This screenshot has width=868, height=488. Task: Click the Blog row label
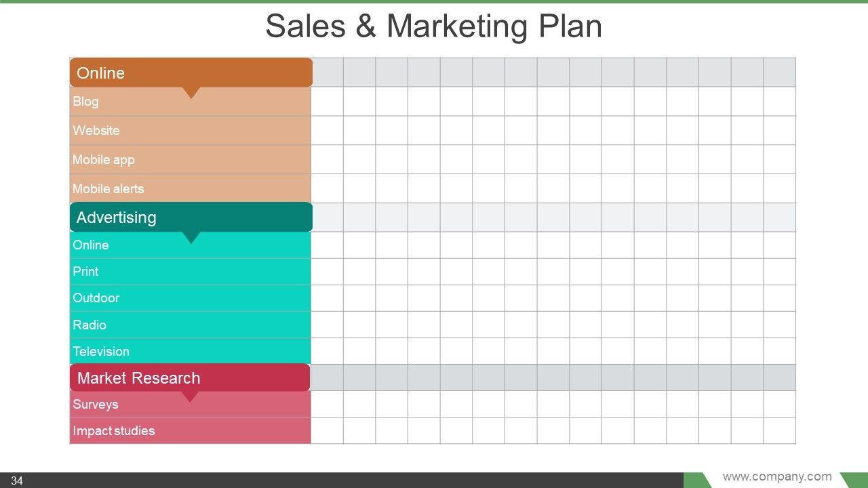tap(86, 102)
